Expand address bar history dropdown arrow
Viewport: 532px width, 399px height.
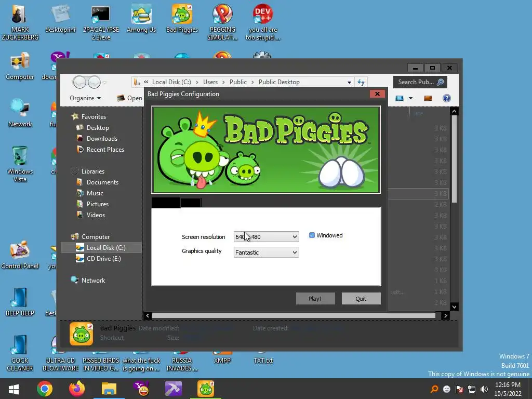point(349,82)
